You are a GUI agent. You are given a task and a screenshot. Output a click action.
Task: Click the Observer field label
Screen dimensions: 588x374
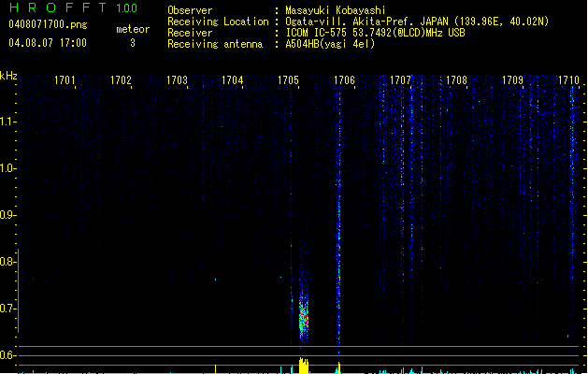tap(190, 10)
